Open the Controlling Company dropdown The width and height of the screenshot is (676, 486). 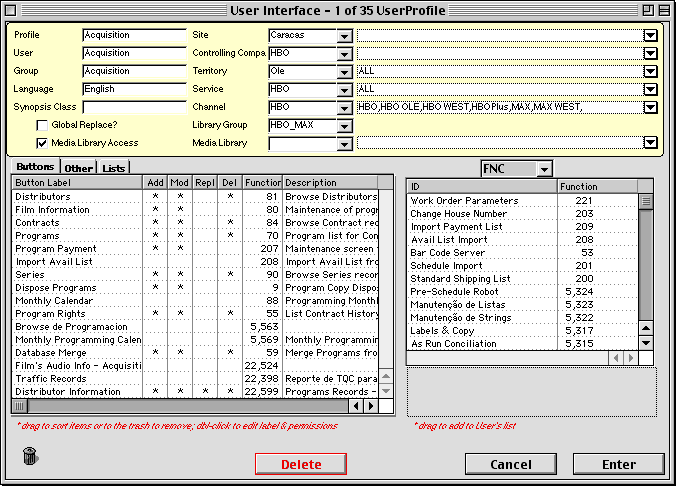coord(344,54)
